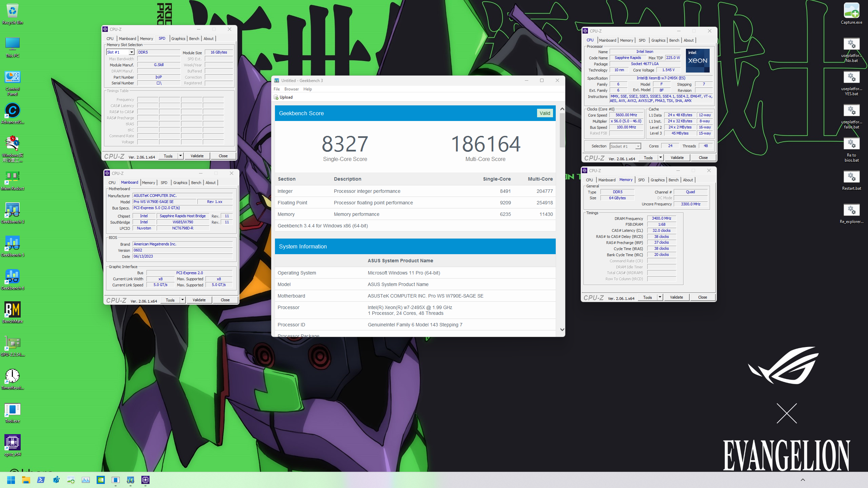868x488 pixels.
Task: Switch to Bench tab in SPD CPU-Z window
Action: click(194, 39)
